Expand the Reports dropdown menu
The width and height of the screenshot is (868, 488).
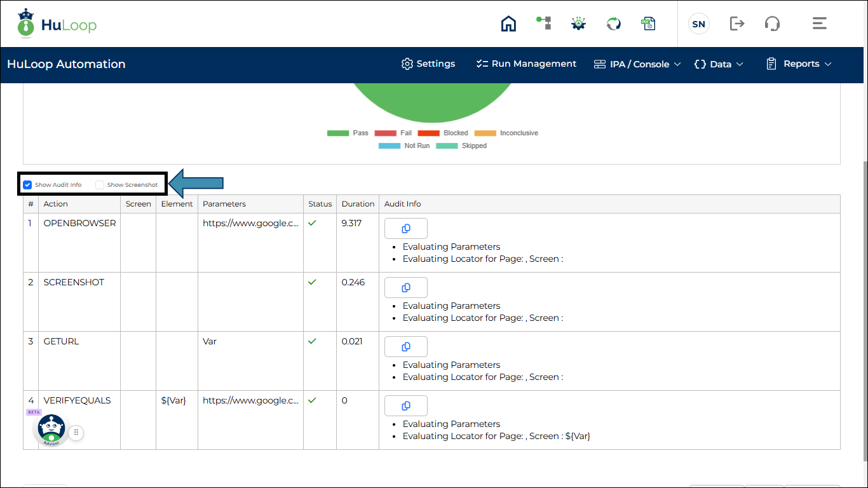(799, 64)
